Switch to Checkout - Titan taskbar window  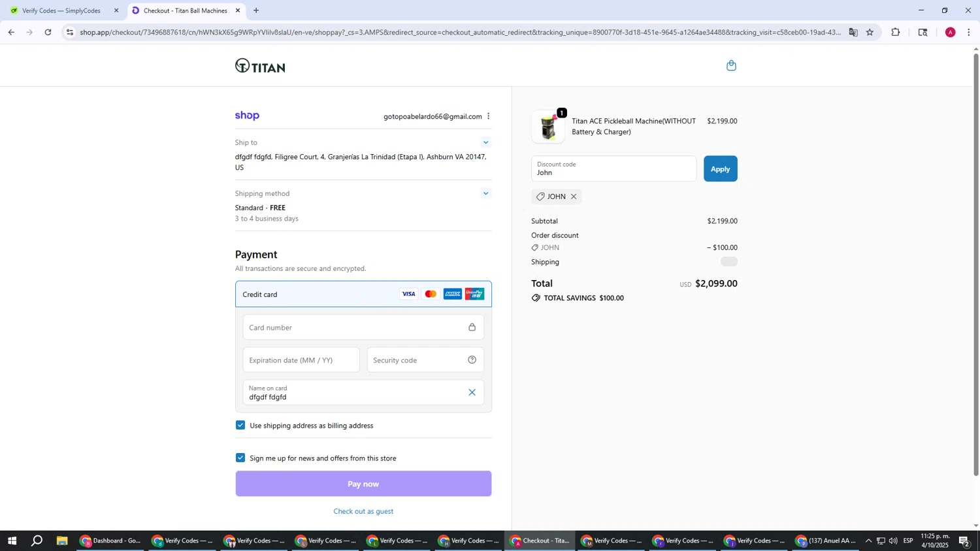coord(540,541)
